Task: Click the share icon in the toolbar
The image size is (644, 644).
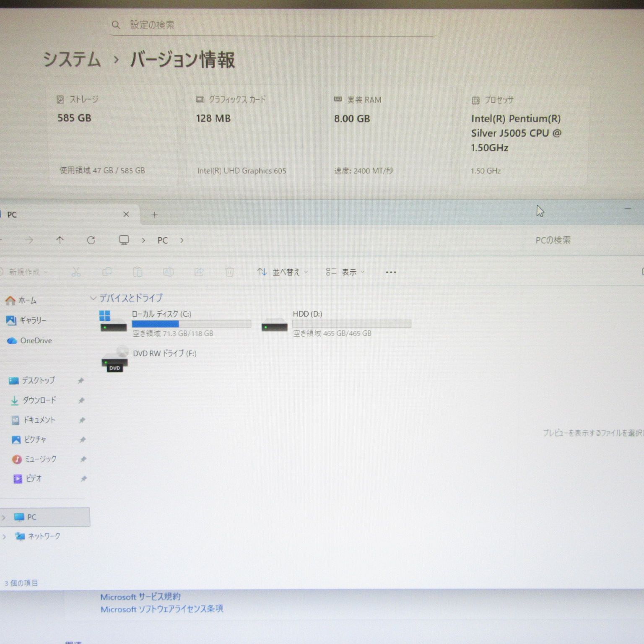Action: (199, 272)
